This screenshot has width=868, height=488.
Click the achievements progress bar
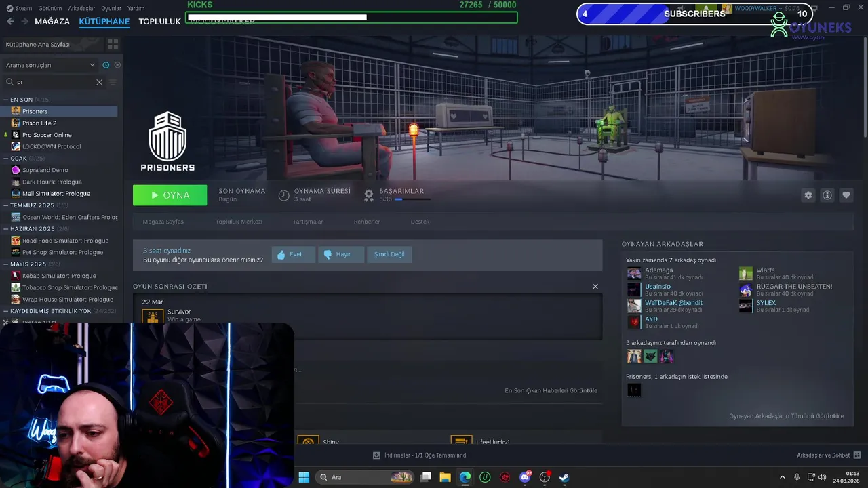pyautogui.click(x=412, y=199)
